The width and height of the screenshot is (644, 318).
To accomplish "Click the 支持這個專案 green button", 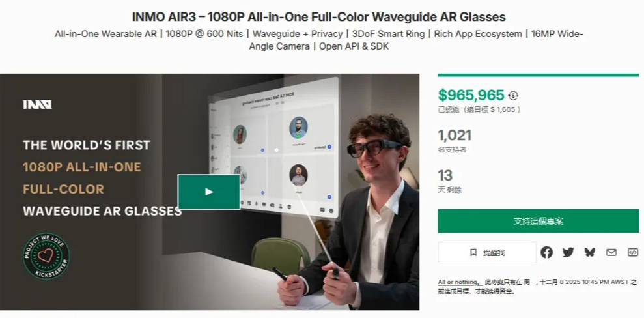I will (538, 221).
